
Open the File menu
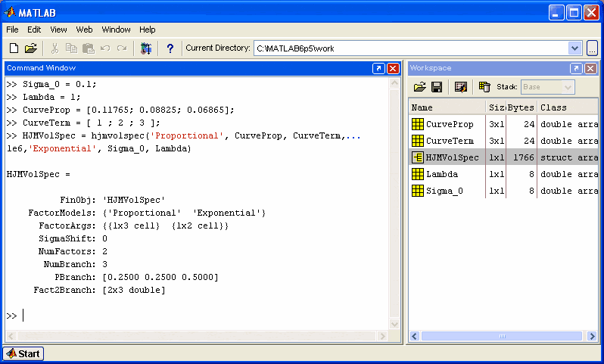pos(12,30)
